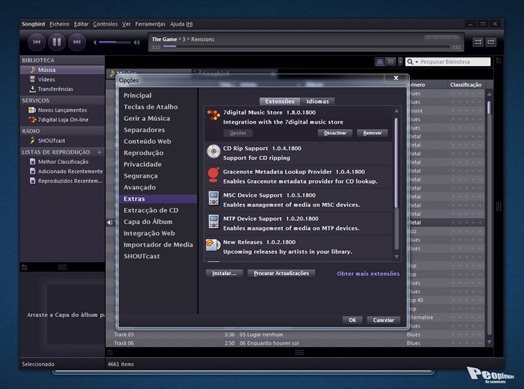Select MSC Device Support icon
The image size is (524, 389).
pyautogui.click(x=214, y=199)
